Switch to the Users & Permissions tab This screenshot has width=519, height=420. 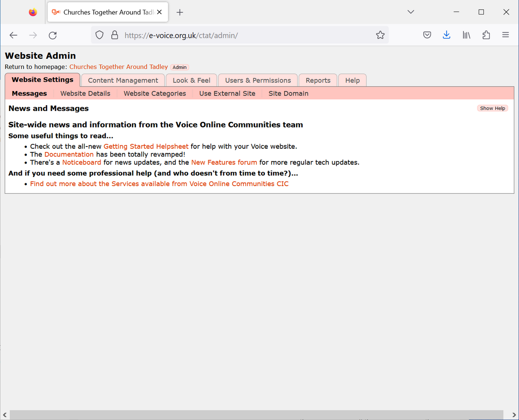258,81
